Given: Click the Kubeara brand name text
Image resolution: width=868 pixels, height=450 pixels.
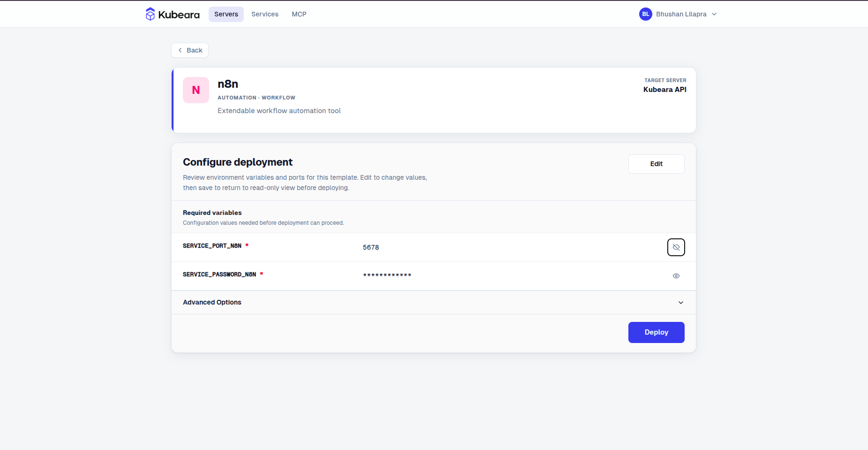Looking at the screenshot, I should pyautogui.click(x=179, y=15).
